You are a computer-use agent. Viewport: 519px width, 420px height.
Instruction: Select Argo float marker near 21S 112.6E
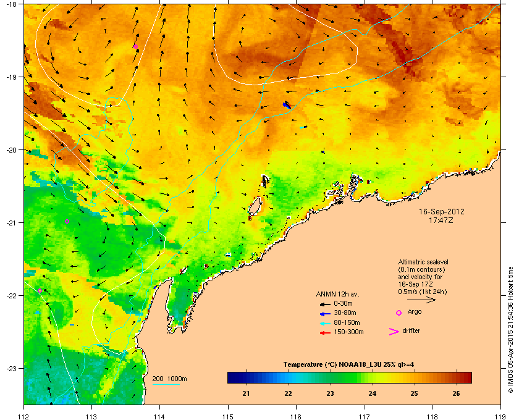(x=67, y=221)
